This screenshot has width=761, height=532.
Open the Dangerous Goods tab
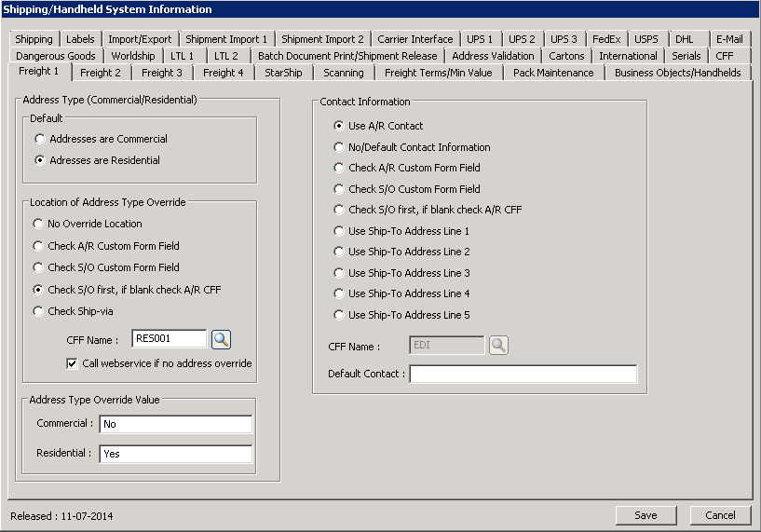click(x=55, y=56)
